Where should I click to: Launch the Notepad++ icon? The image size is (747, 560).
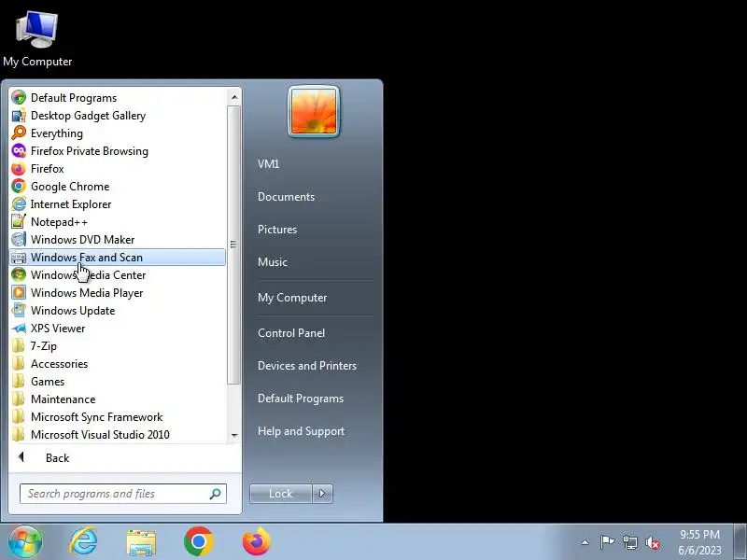(19, 221)
